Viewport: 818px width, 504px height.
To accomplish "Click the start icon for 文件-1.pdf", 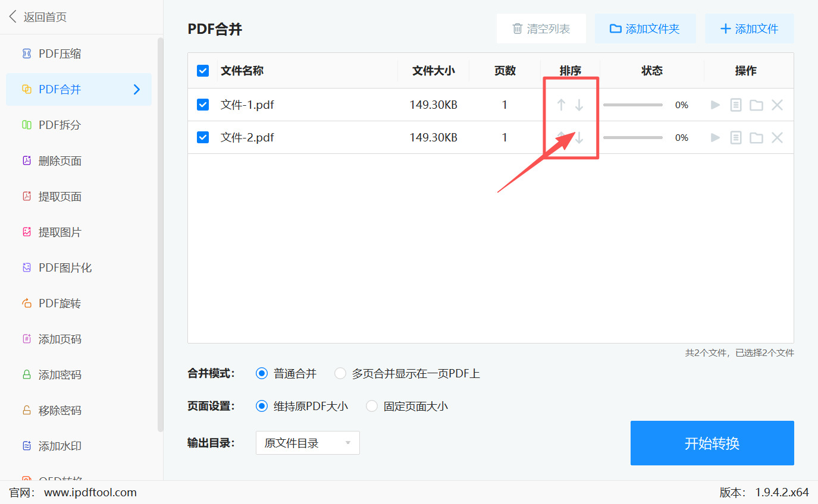I will (715, 105).
